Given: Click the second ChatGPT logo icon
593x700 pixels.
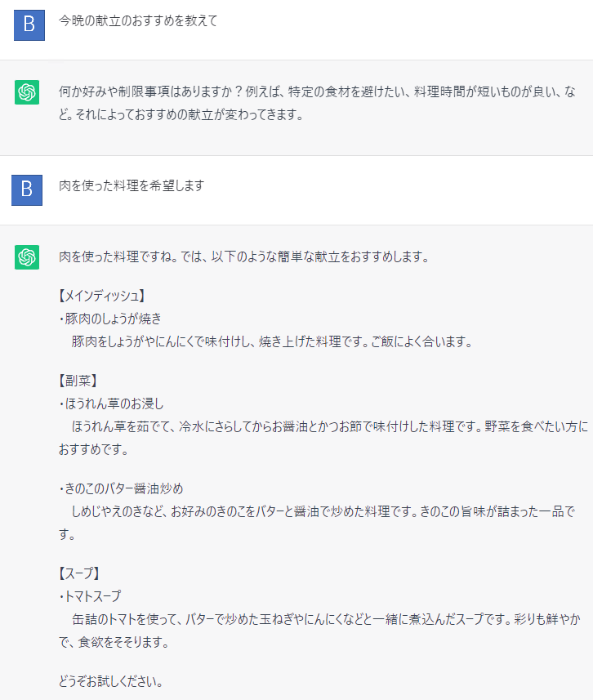Looking at the screenshot, I should [x=27, y=257].
